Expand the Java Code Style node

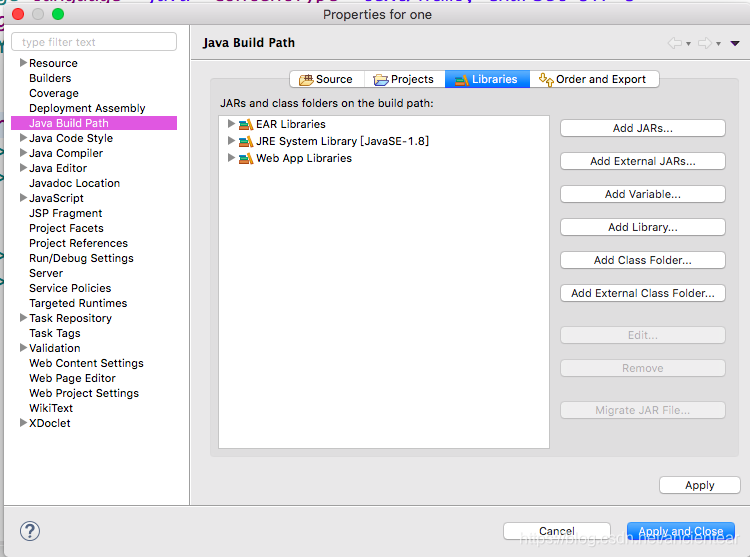(22, 138)
